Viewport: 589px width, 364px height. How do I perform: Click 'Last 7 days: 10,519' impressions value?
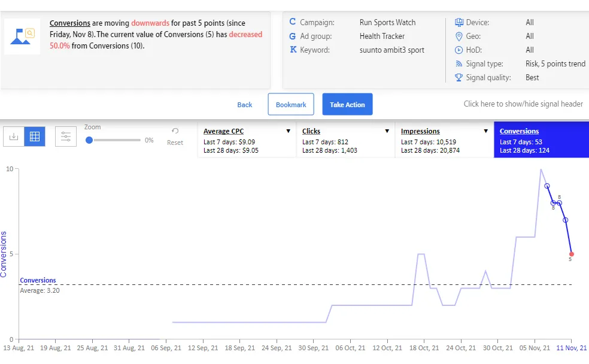[x=428, y=142]
